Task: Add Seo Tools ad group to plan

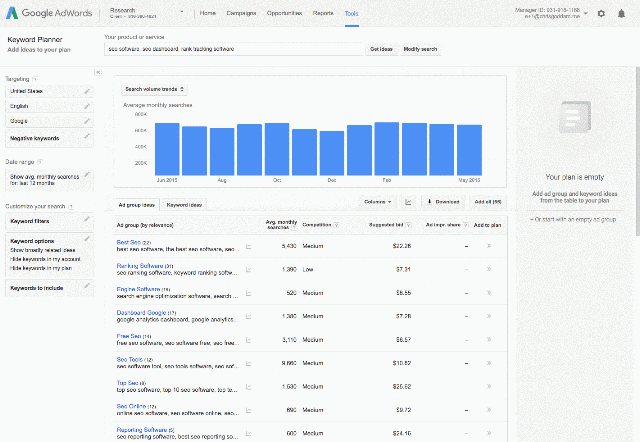Action: [489, 363]
